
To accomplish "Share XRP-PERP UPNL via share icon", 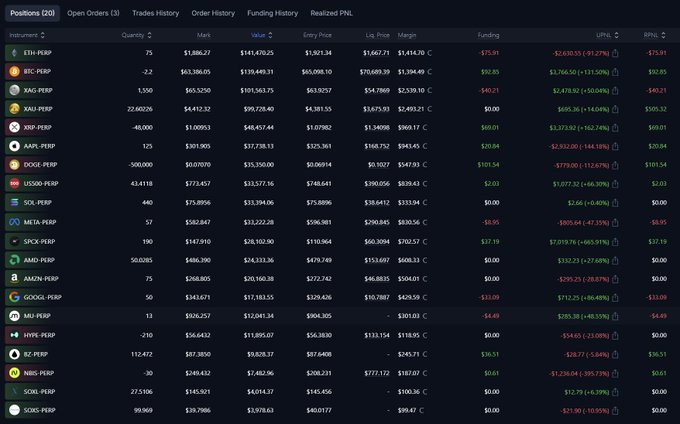I will click(615, 128).
